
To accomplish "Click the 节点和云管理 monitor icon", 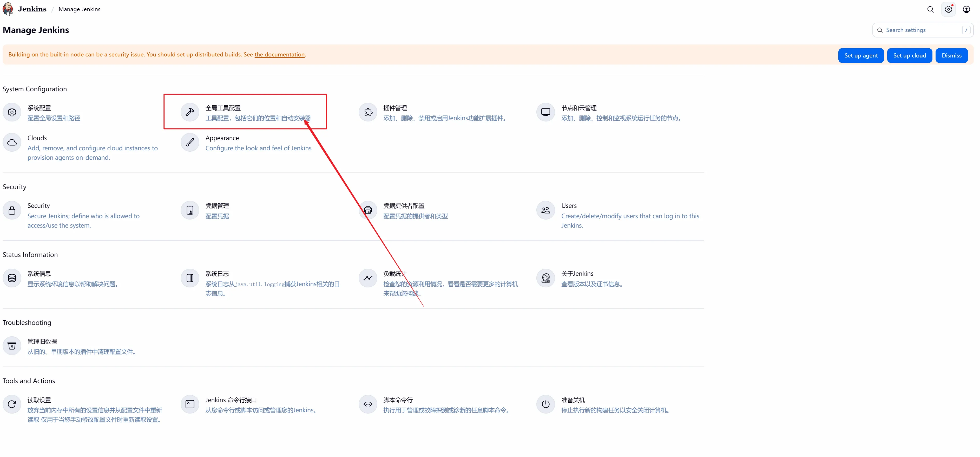I will [x=545, y=112].
